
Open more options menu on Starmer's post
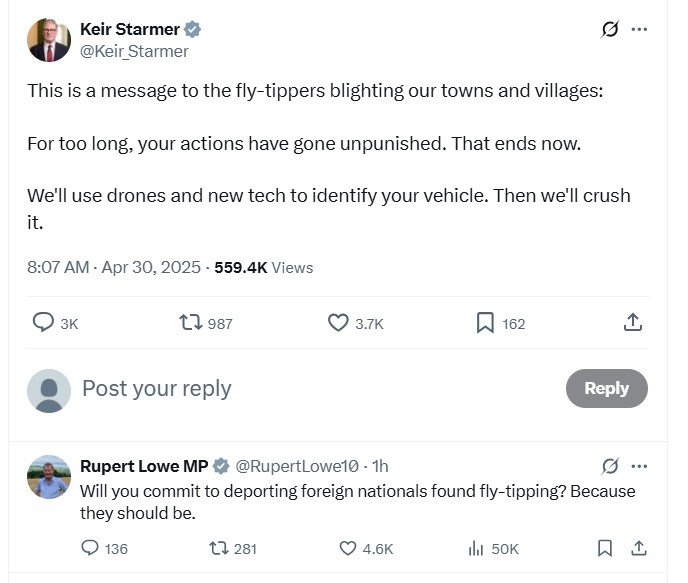640,29
